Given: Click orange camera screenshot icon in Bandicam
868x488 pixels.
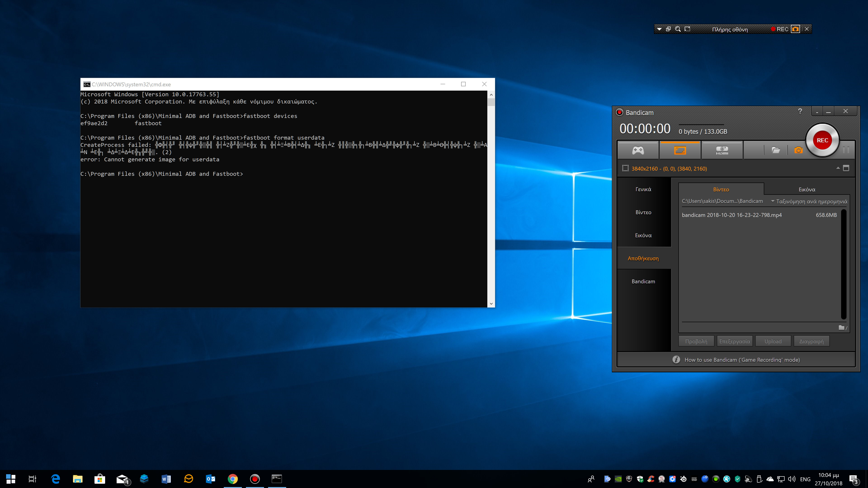Looking at the screenshot, I should click(798, 150).
